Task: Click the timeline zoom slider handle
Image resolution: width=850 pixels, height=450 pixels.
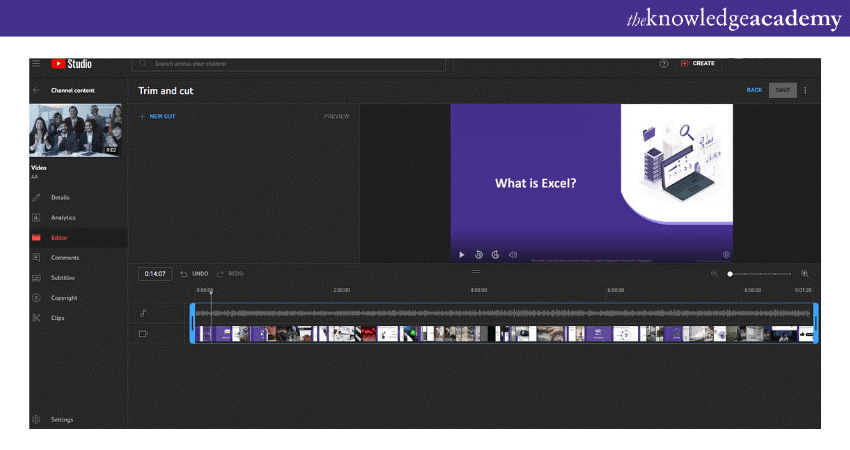Action: 730,273
